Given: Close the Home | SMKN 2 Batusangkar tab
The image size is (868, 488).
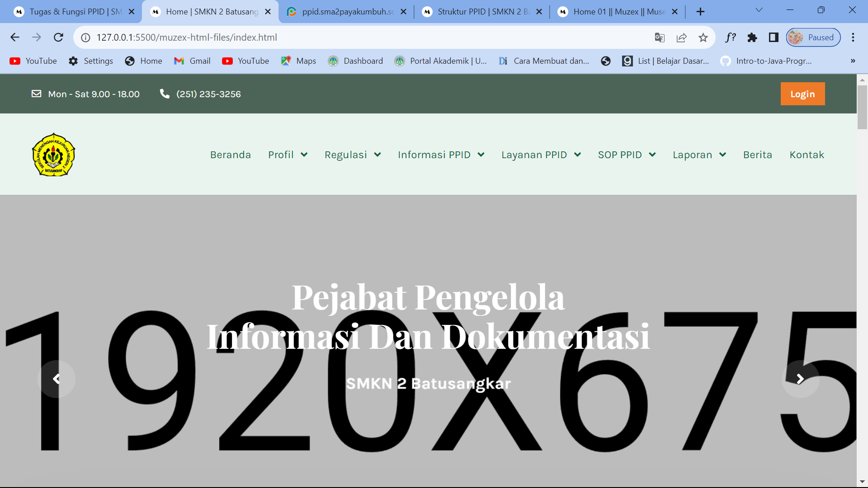Looking at the screenshot, I should (268, 12).
